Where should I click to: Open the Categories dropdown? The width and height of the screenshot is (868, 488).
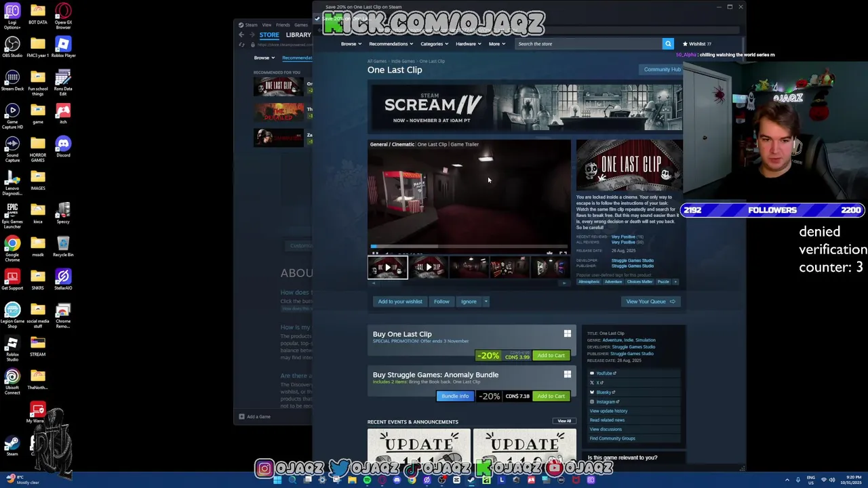click(x=434, y=44)
